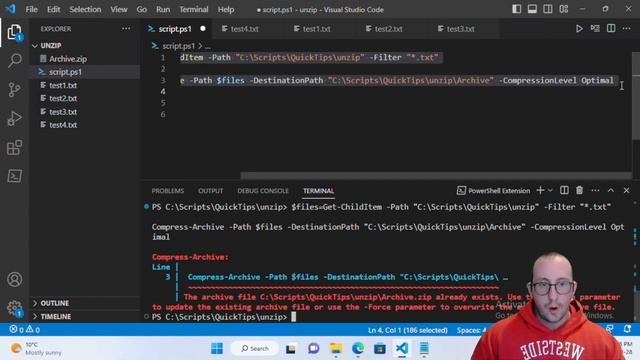Click the Run Selection icon in editor toolbar
Viewport: 640px width, 360px height.
595,29
